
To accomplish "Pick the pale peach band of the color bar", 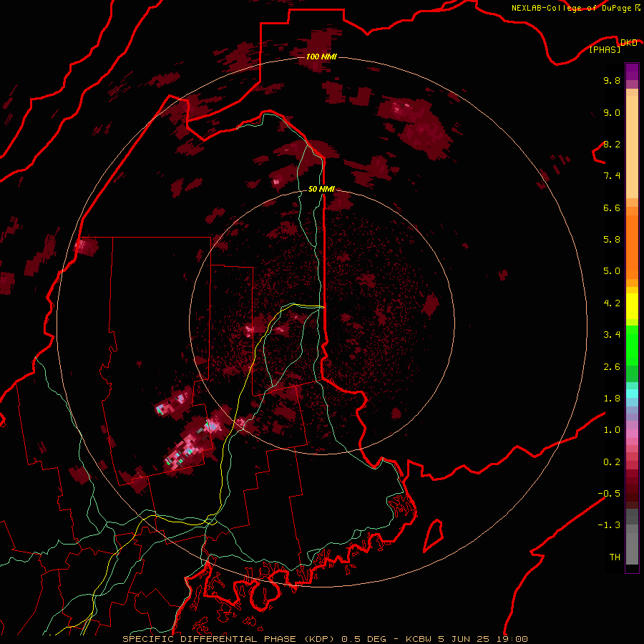I will [632, 148].
